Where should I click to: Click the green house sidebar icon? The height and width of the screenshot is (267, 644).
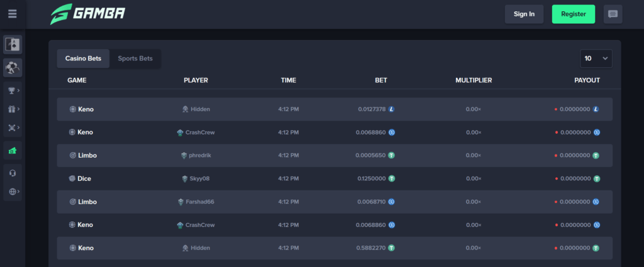tap(13, 151)
